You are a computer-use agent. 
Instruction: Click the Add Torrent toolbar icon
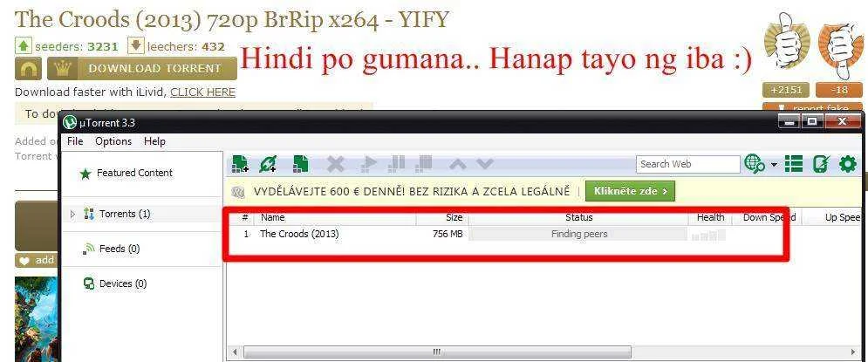coord(241,164)
